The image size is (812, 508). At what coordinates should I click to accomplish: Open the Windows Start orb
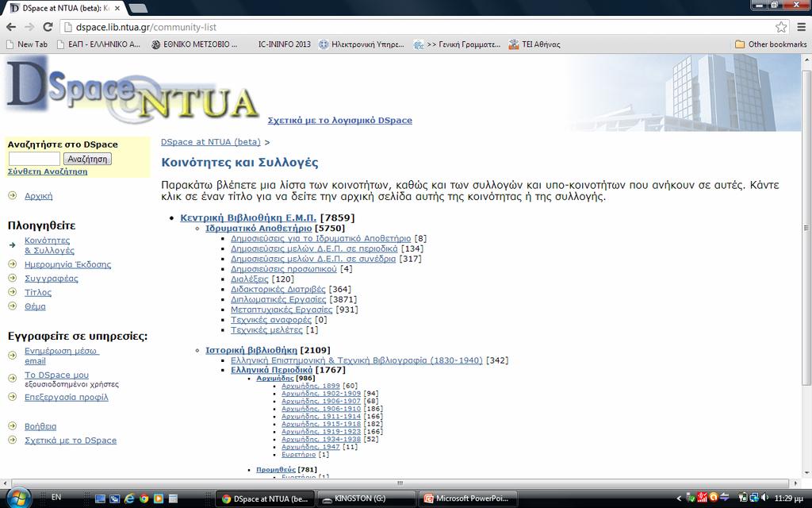pyautogui.click(x=19, y=498)
